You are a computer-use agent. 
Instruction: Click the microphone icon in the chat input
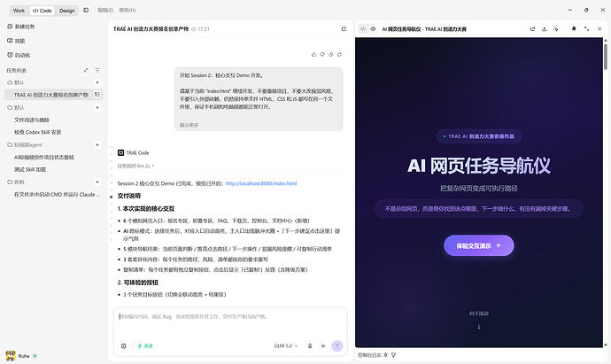[x=310, y=345]
